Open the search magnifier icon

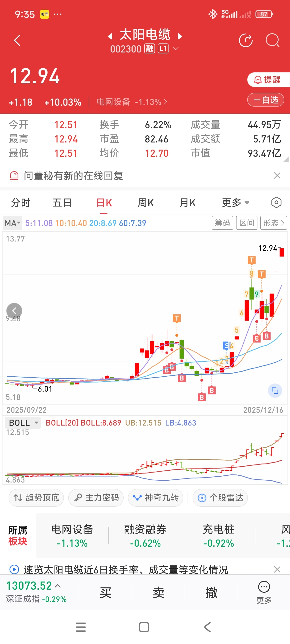[x=272, y=40]
